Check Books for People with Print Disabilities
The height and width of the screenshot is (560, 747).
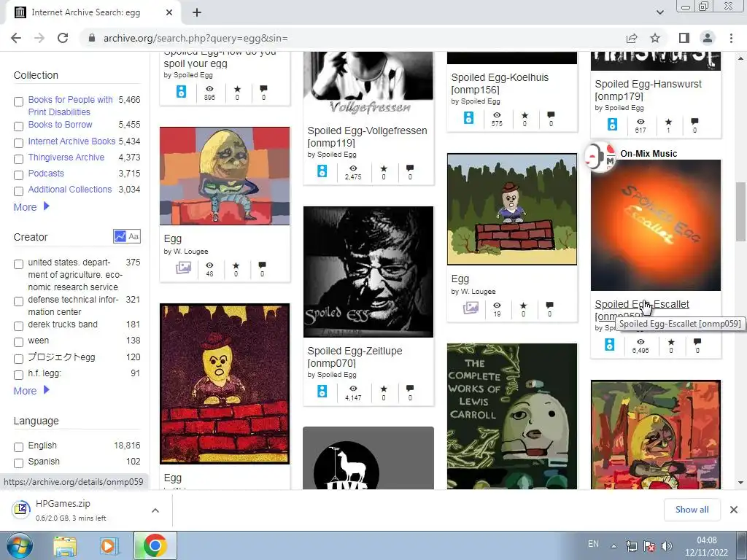pos(18,101)
